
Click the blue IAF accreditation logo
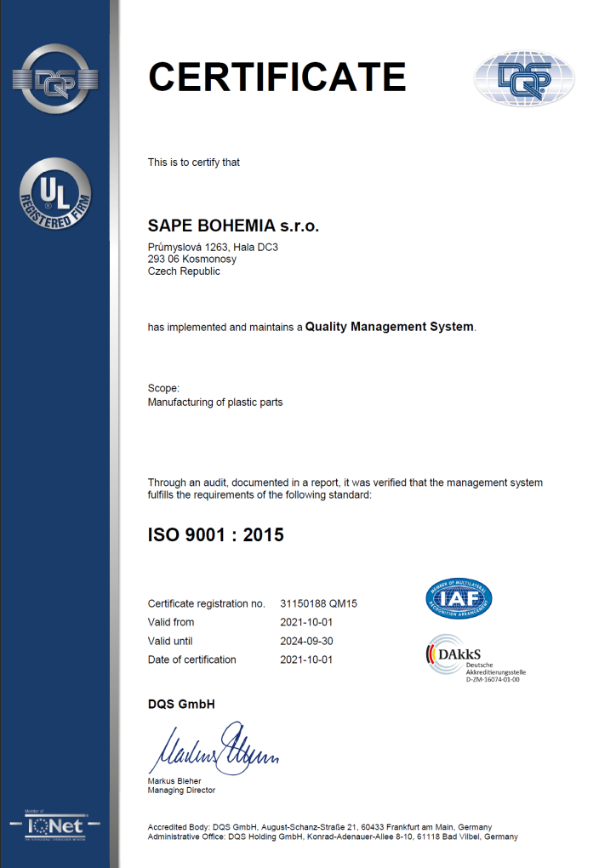pyautogui.click(x=459, y=598)
